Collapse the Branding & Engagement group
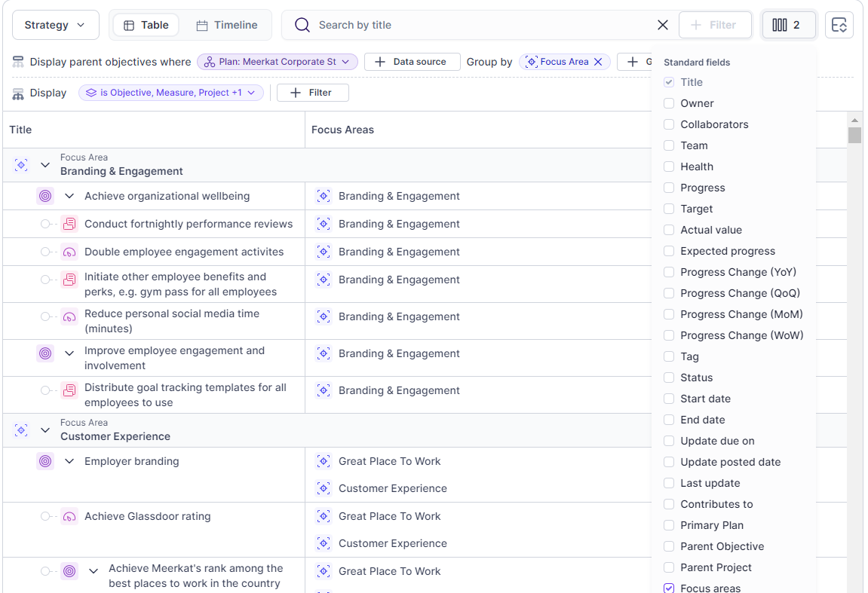Screen dimensions: 868x593 tap(45, 164)
